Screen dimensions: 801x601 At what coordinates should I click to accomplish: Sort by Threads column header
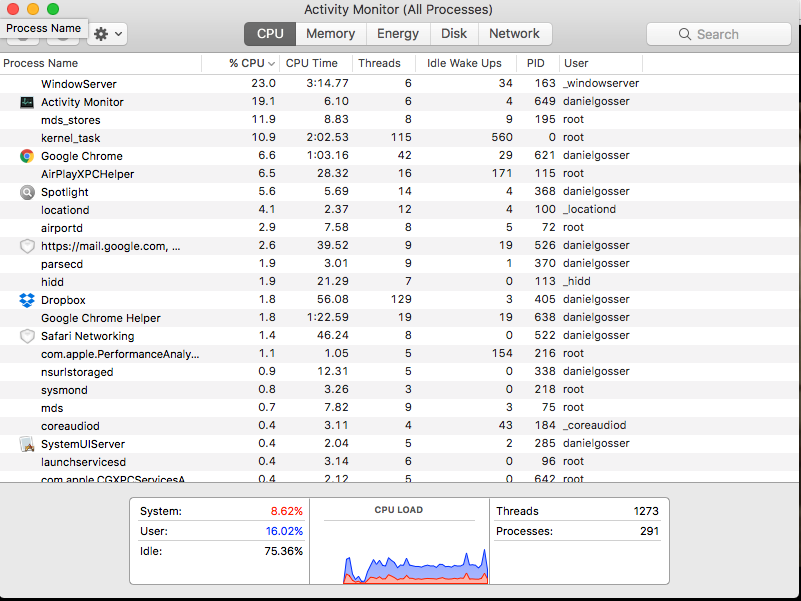click(384, 63)
